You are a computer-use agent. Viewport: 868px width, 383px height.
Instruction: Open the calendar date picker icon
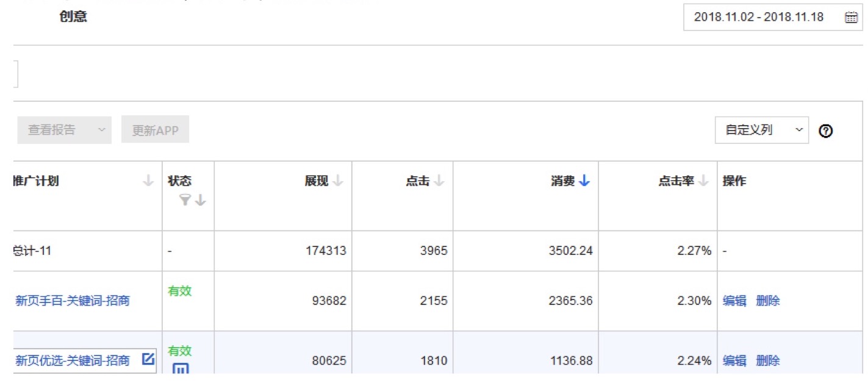851,17
